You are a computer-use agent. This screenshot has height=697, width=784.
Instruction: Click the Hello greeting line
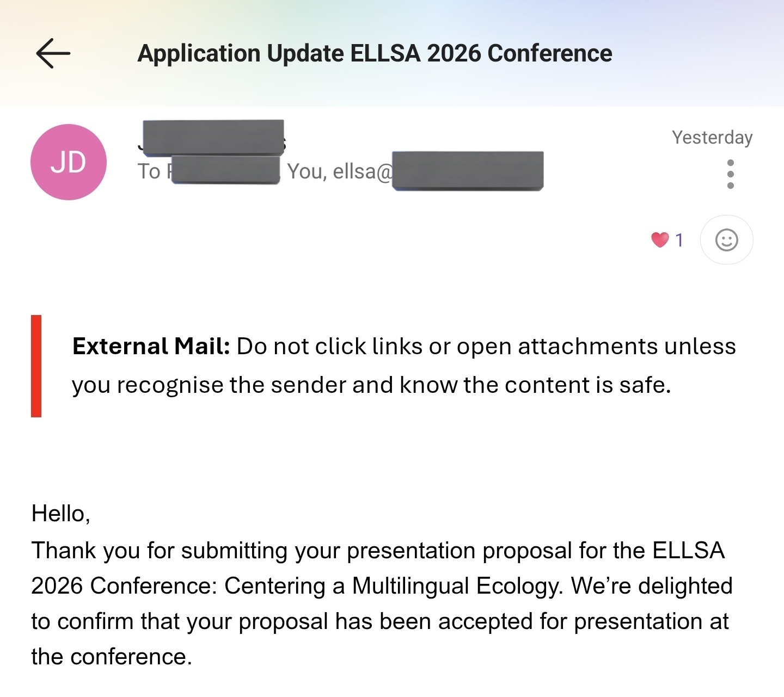(x=60, y=514)
